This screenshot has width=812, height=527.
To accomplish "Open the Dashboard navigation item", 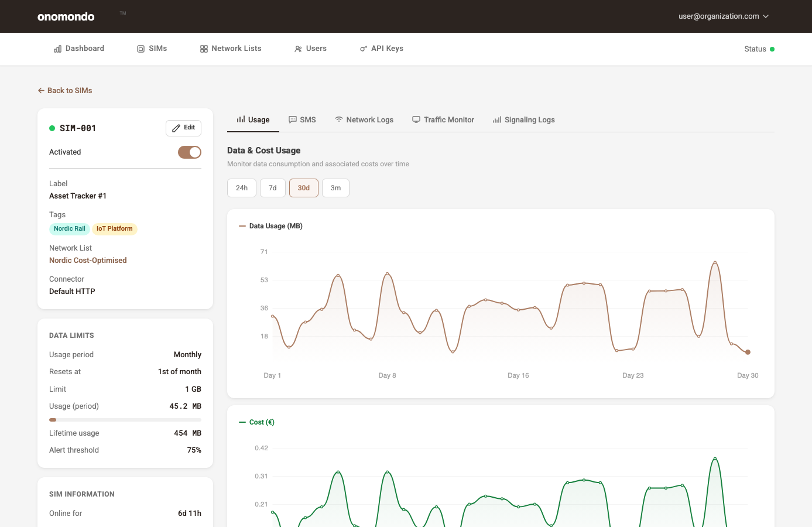I will tap(79, 49).
